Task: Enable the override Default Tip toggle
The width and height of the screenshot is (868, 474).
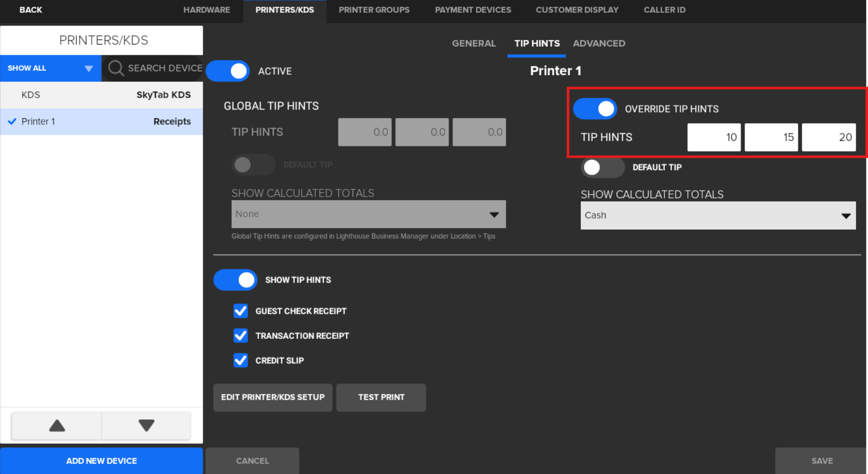Action: (x=602, y=167)
